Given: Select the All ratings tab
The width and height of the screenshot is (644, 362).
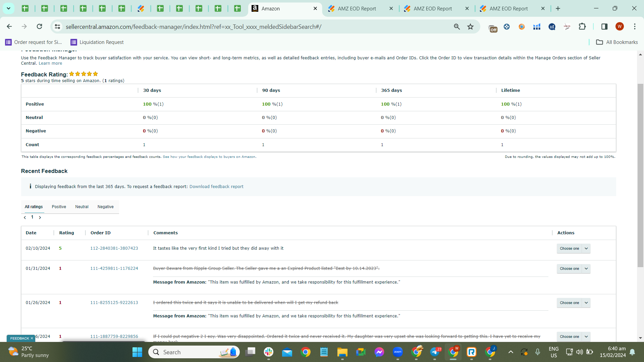Looking at the screenshot, I should click(x=34, y=207).
